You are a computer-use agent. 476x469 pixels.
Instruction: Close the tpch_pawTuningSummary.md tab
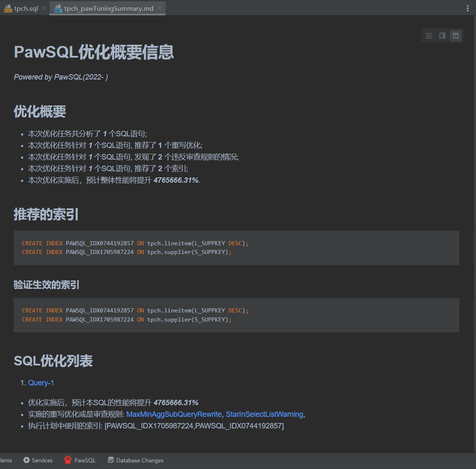159,8
